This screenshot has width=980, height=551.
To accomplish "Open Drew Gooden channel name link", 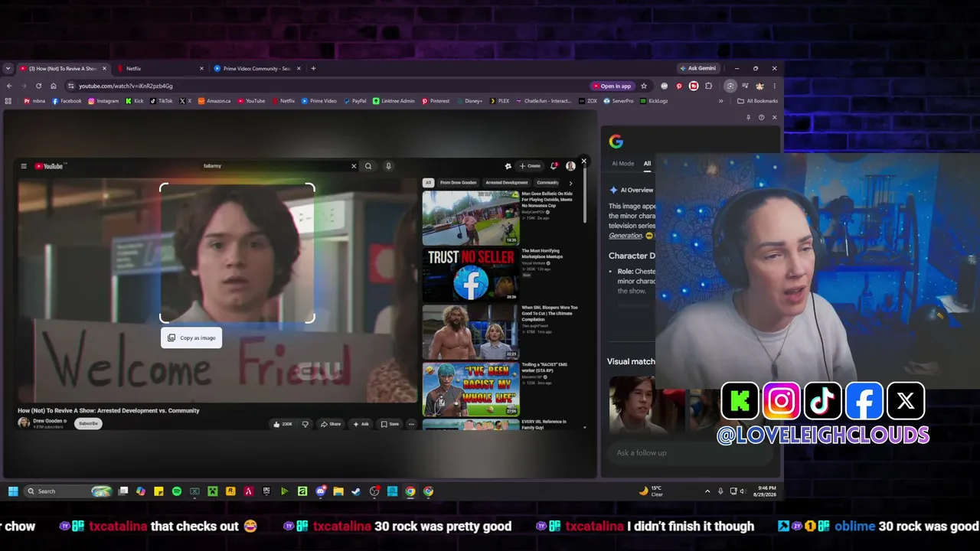I will (x=48, y=421).
